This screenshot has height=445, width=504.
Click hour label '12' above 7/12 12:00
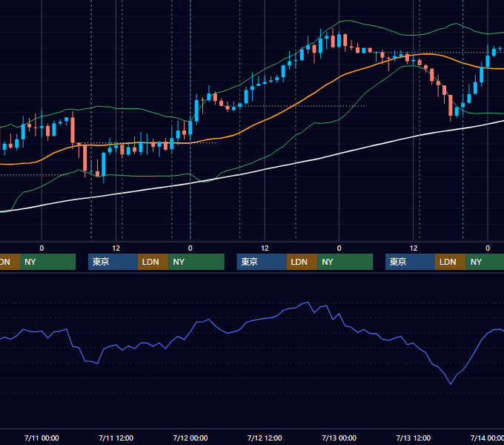point(265,248)
